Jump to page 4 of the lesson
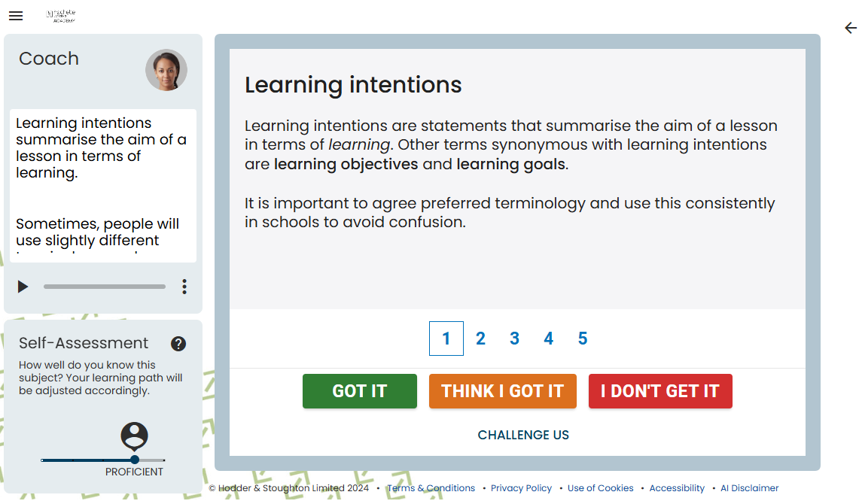Screen dimensions: 859x504 549,339
